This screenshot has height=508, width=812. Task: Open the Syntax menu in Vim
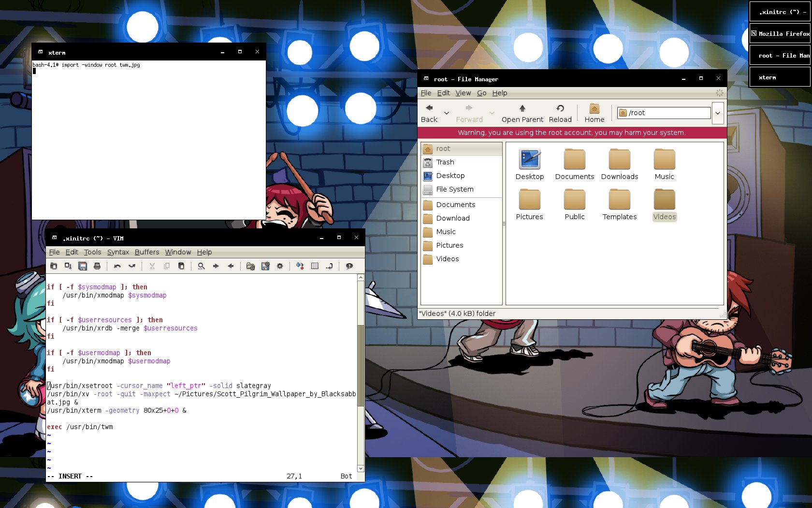click(118, 252)
